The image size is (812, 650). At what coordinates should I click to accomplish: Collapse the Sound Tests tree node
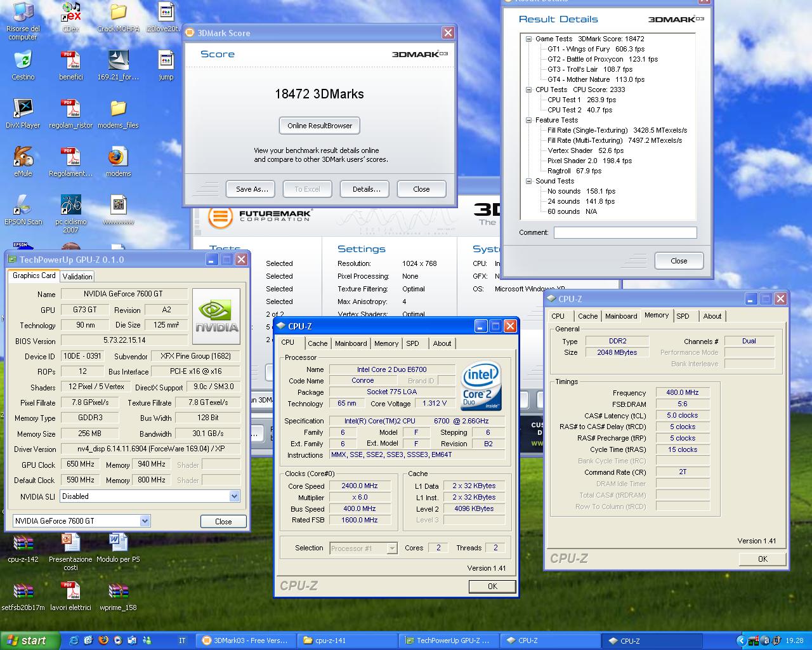click(x=528, y=181)
